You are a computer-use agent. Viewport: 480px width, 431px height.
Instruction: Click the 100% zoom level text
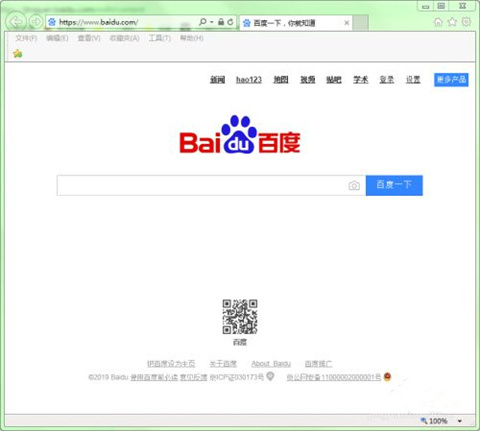pyautogui.click(x=438, y=421)
